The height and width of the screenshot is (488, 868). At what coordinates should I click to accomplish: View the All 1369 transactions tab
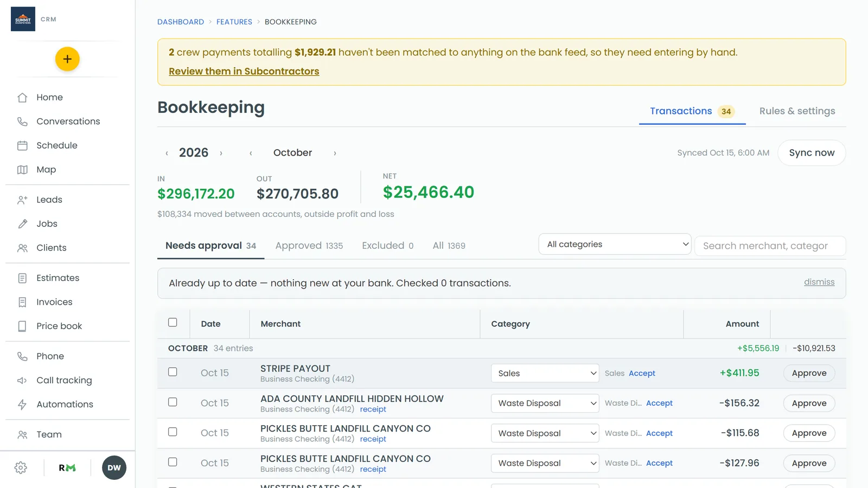click(449, 246)
